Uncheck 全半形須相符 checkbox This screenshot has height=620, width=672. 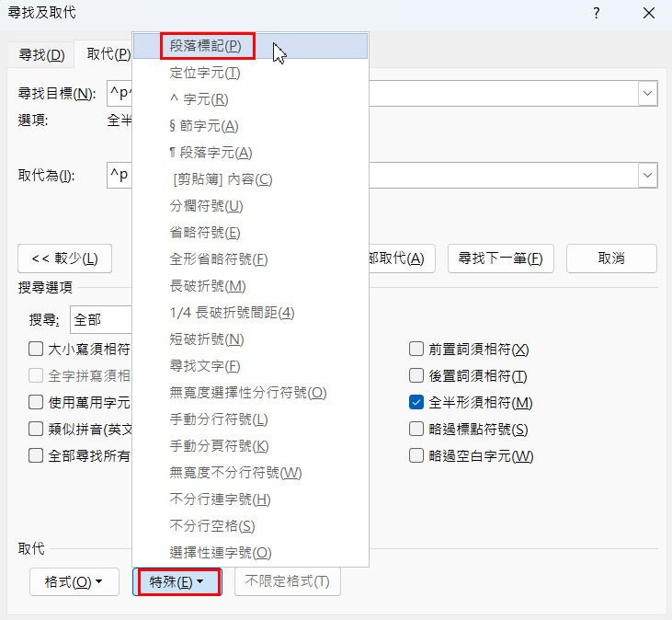[x=416, y=403]
